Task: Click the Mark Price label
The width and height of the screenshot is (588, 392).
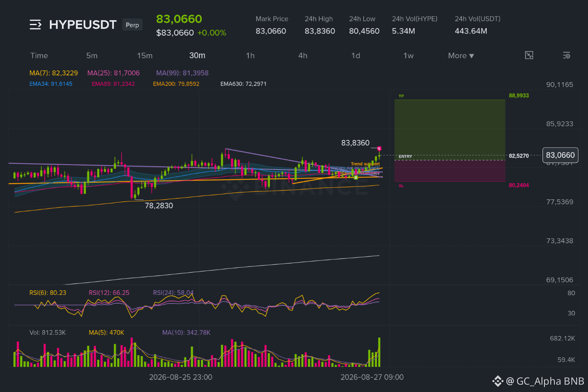Action: click(x=272, y=19)
